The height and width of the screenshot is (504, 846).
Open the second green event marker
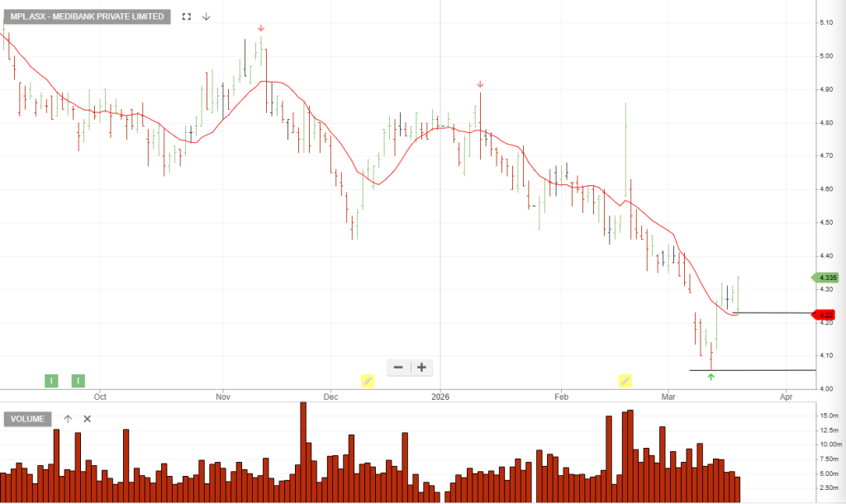78,380
